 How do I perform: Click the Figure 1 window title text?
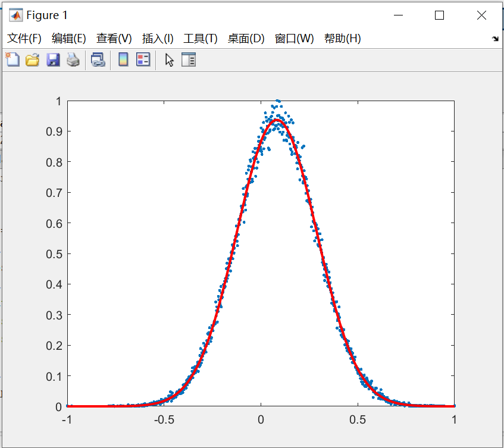coord(47,15)
